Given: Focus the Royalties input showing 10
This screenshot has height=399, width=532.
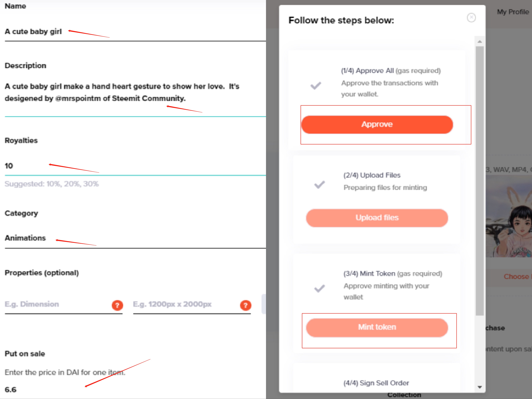Looking at the screenshot, I should (135, 166).
